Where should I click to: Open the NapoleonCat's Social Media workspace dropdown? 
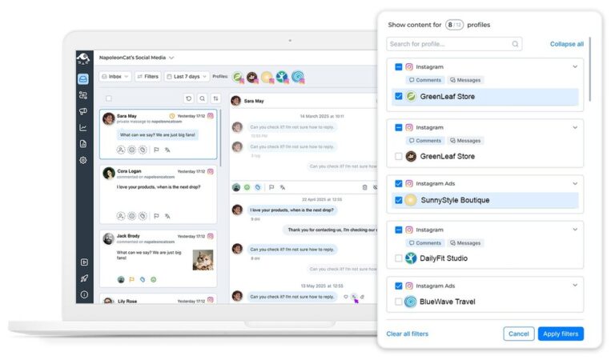point(136,58)
